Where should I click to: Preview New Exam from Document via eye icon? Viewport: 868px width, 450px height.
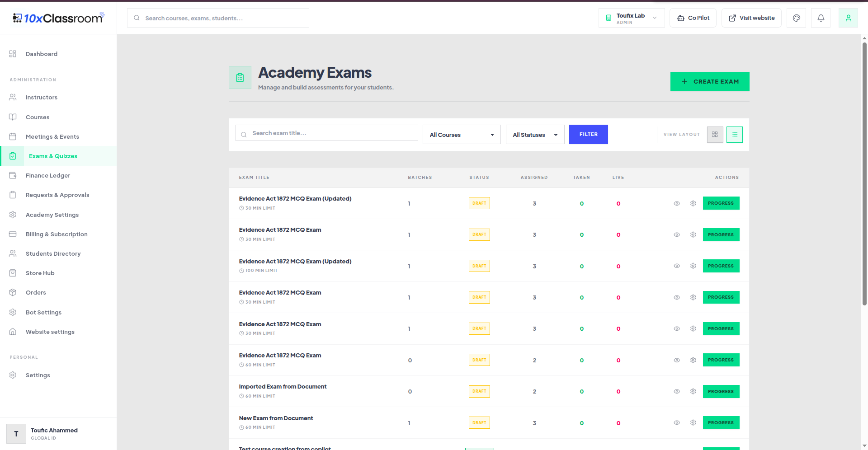[677, 422]
